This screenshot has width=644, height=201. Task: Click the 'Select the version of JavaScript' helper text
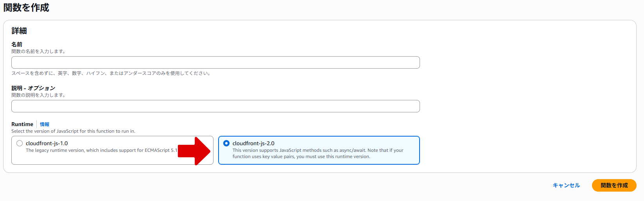tap(73, 131)
